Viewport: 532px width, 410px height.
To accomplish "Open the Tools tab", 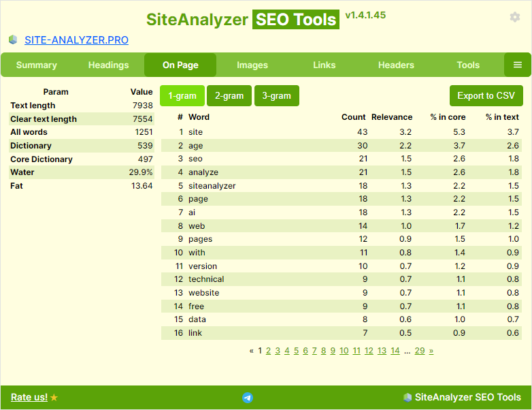I will (x=468, y=65).
